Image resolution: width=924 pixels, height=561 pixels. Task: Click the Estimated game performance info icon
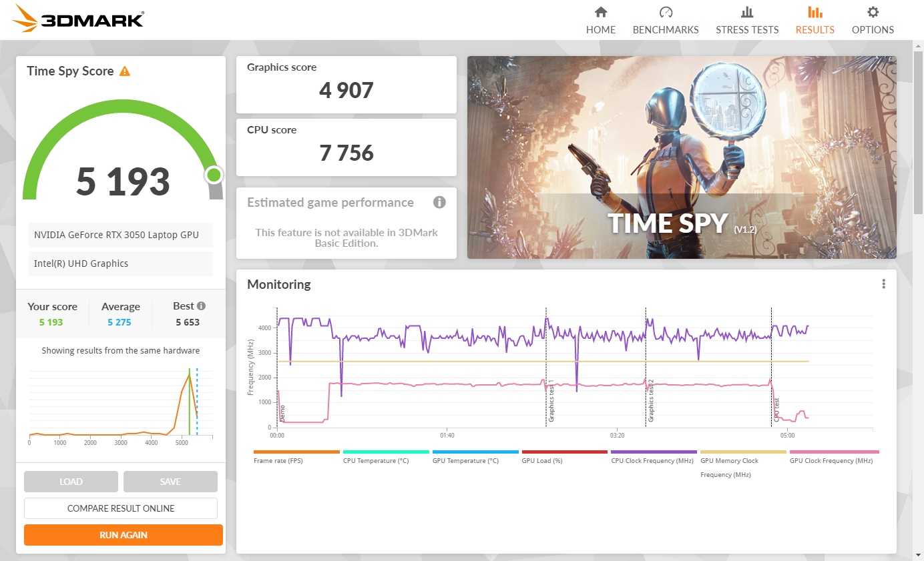(439, 202)
